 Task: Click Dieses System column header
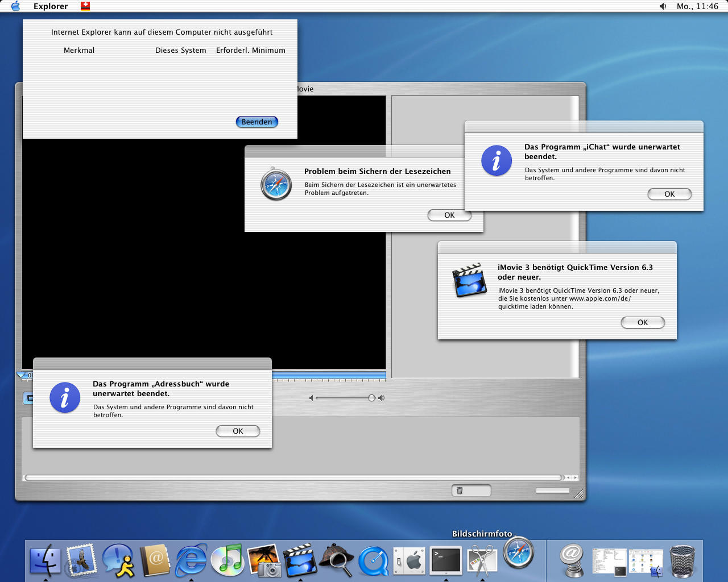181,50
